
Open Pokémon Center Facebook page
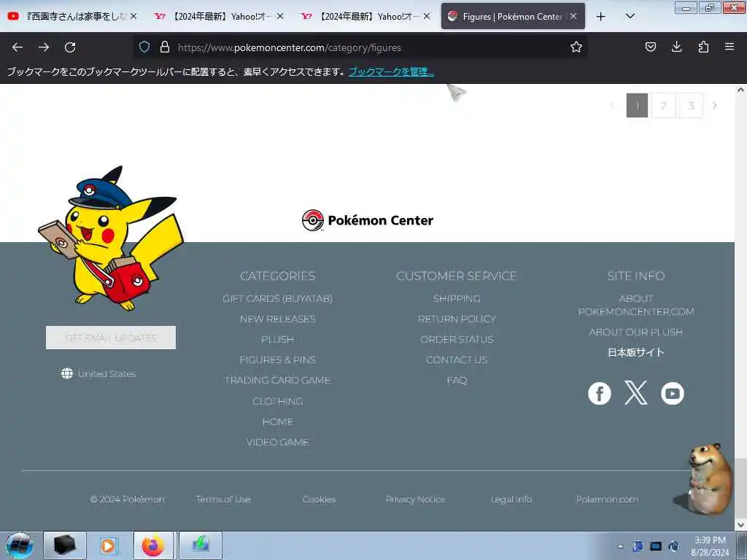(x=600, y=393)
